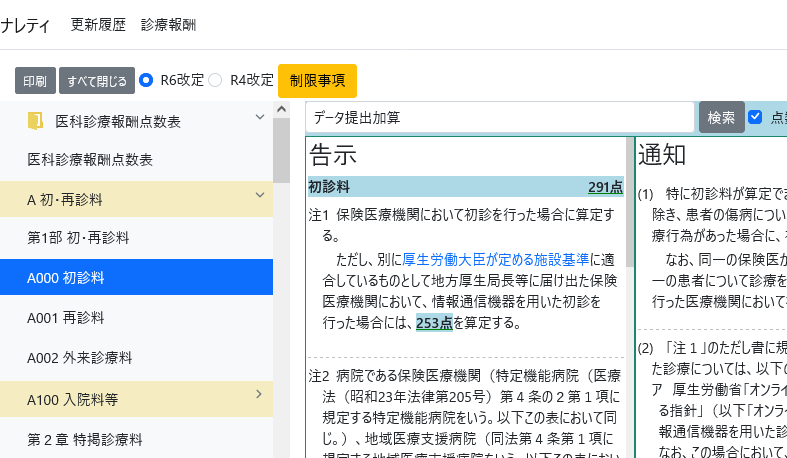The height and width of the screenshot is (458, 787).
Task: Click the left sidebar vertical scrollbar
Action: (281, 280)
